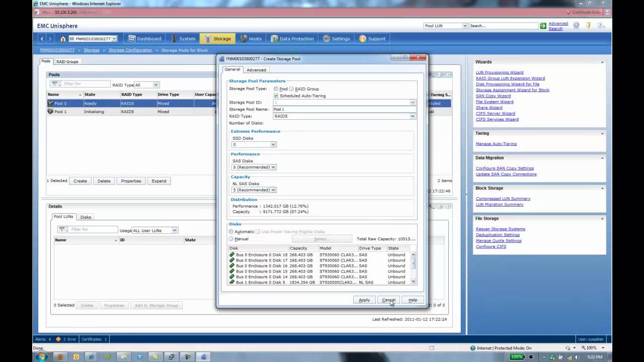Select the Pool radio button

click(x=276, y=89)
